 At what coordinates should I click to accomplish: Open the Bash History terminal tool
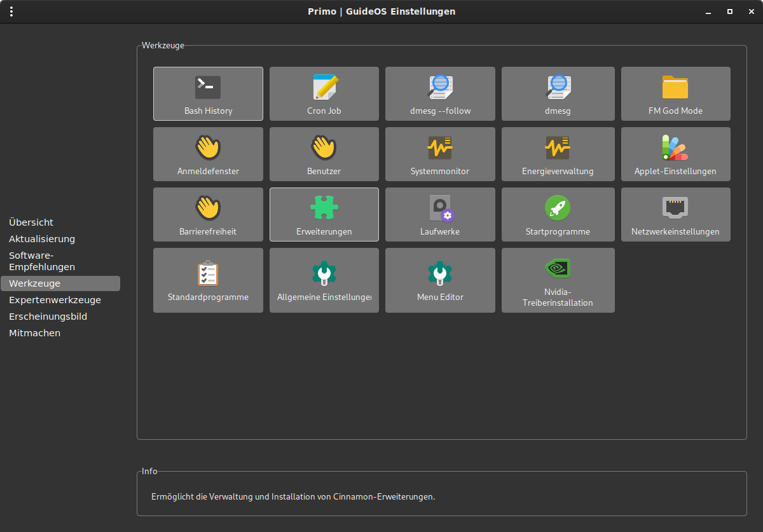pyautogui.click(x=208, y=94)
